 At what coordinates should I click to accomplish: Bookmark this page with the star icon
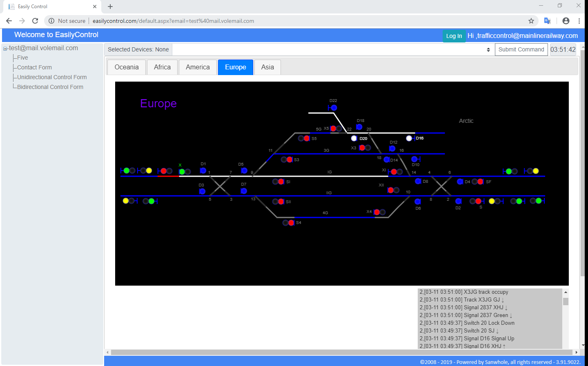531,21
